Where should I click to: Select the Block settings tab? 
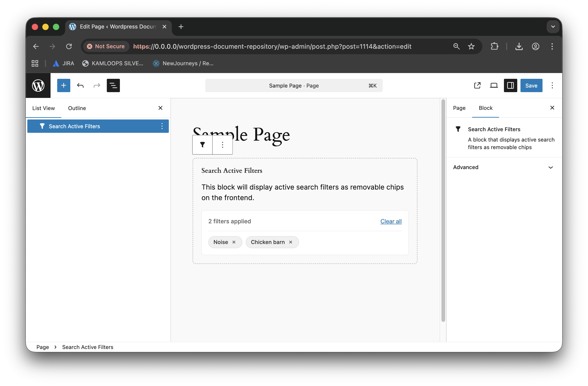tap(486, 108)
